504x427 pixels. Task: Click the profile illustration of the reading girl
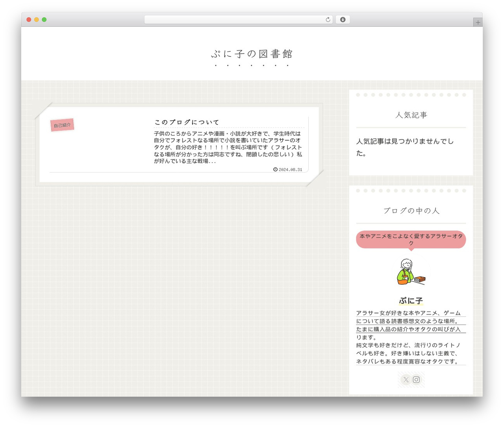point(411,272)
